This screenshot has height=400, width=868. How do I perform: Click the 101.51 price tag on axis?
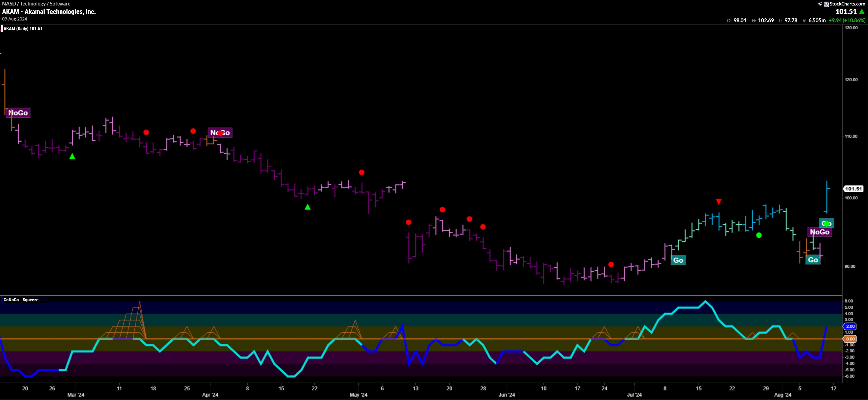(x=853, y=189)
